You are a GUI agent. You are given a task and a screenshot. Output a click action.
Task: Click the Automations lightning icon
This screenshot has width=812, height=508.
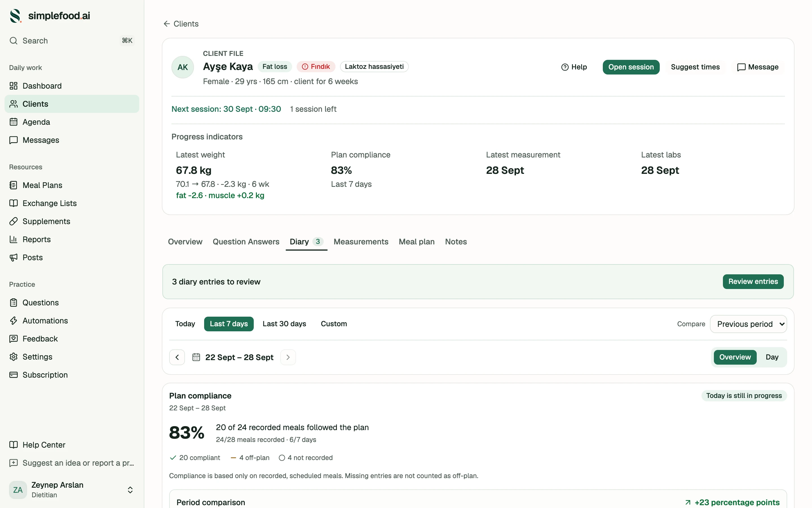(x=14, y=321)
